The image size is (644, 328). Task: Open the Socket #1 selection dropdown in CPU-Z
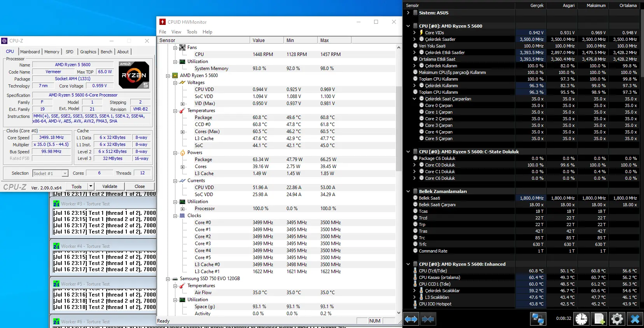pyautogui.click(x=65, y=173)
